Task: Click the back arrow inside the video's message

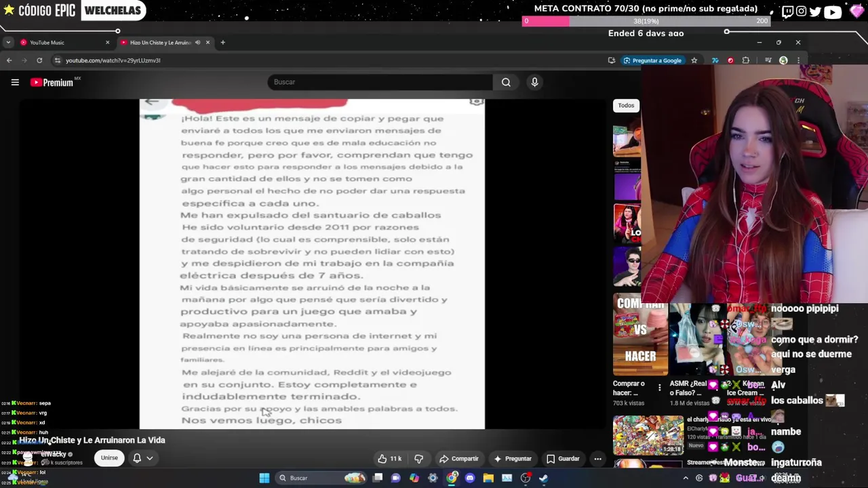Action: tap(152, 102)
